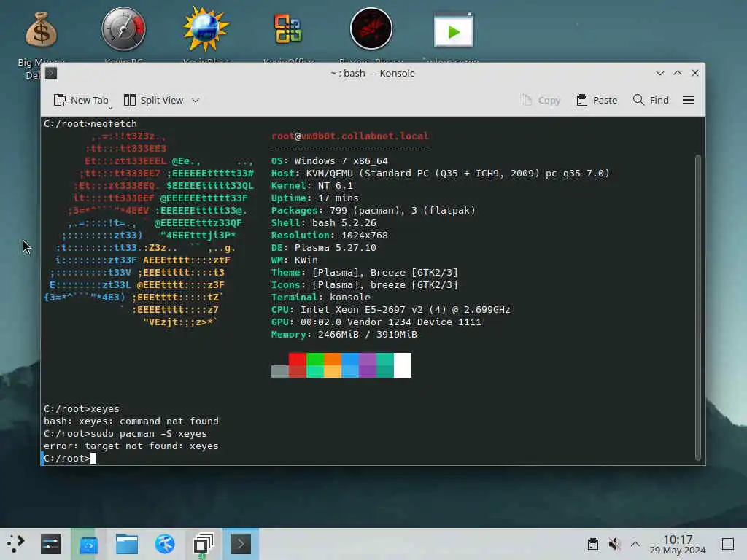The width and height of the screenshot is (747, 560).
Task: Click the Show Desktop button in taskbar
Action: point(727,544)
